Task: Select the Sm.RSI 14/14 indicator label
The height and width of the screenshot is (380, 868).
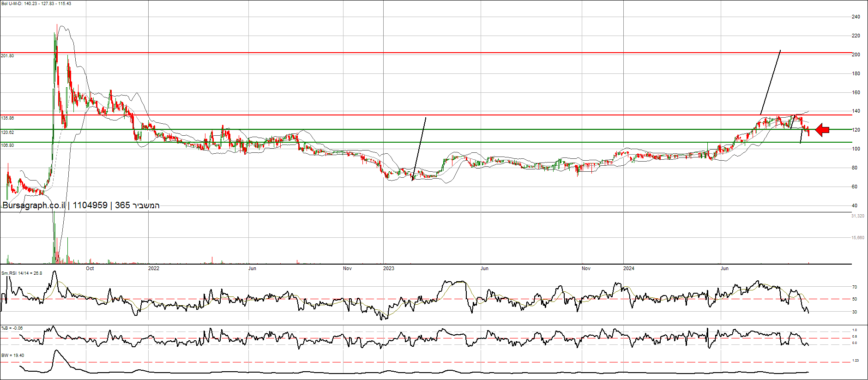Action: 22,273
